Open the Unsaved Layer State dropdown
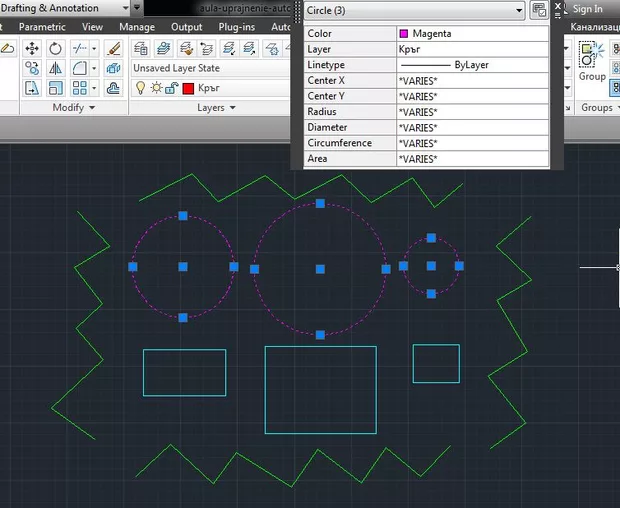This screenshot has width=620, height=508. point(211,68)
